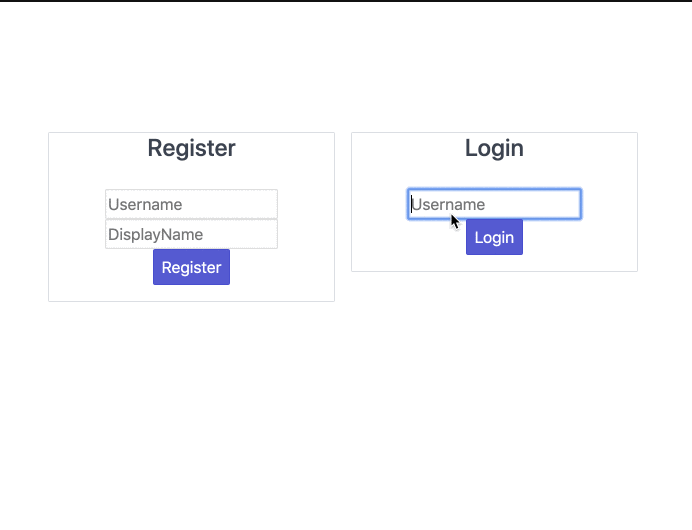Click the highlighted Username box under Login
The width and height of the screenshot is (692, 530).
click(x=494, y=204)
